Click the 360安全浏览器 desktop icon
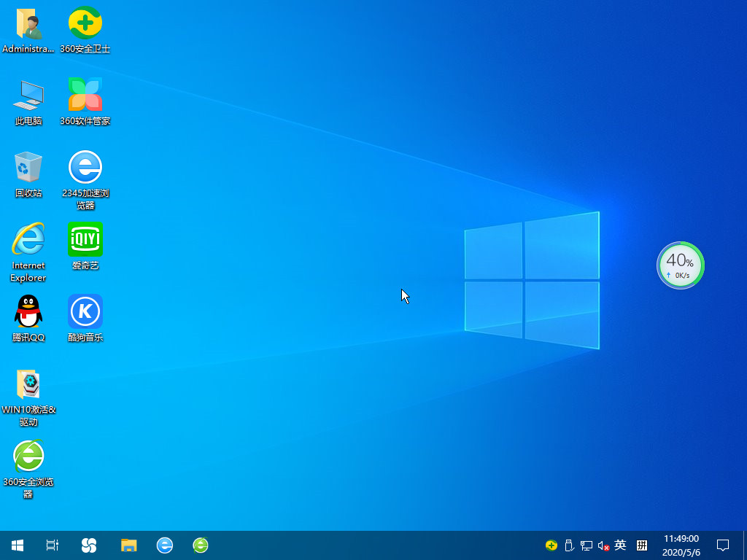This screenshot has width=747, height=560. tap(28, 456)
